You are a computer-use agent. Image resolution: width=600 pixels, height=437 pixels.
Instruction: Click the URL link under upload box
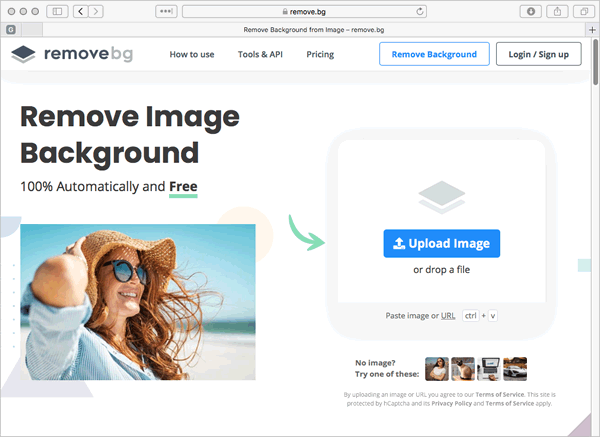[448, 315]
